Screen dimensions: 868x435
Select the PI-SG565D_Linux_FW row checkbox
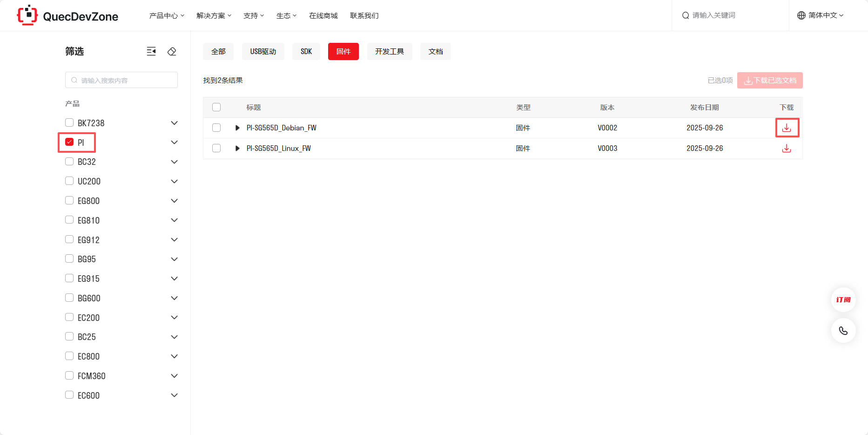[x=216, y=148]
